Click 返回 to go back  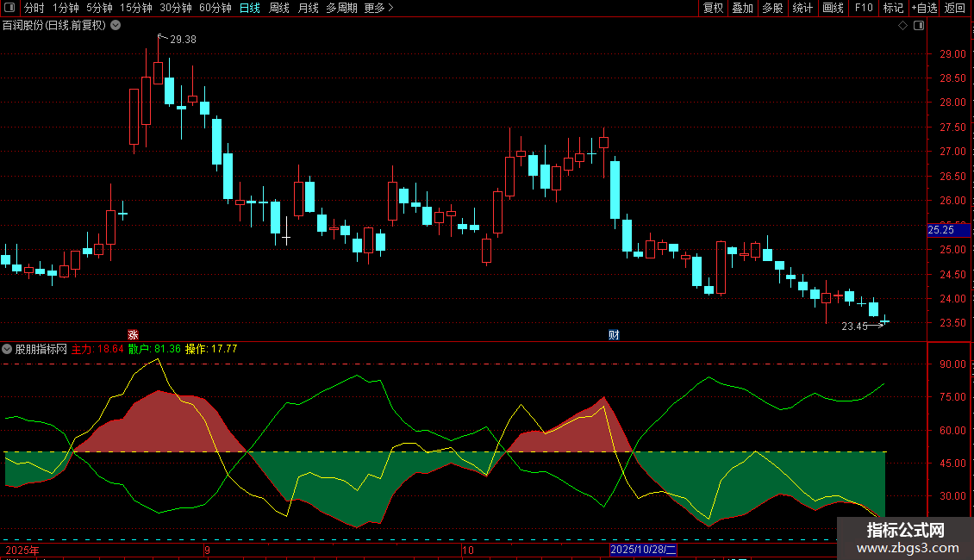(955, 8)
